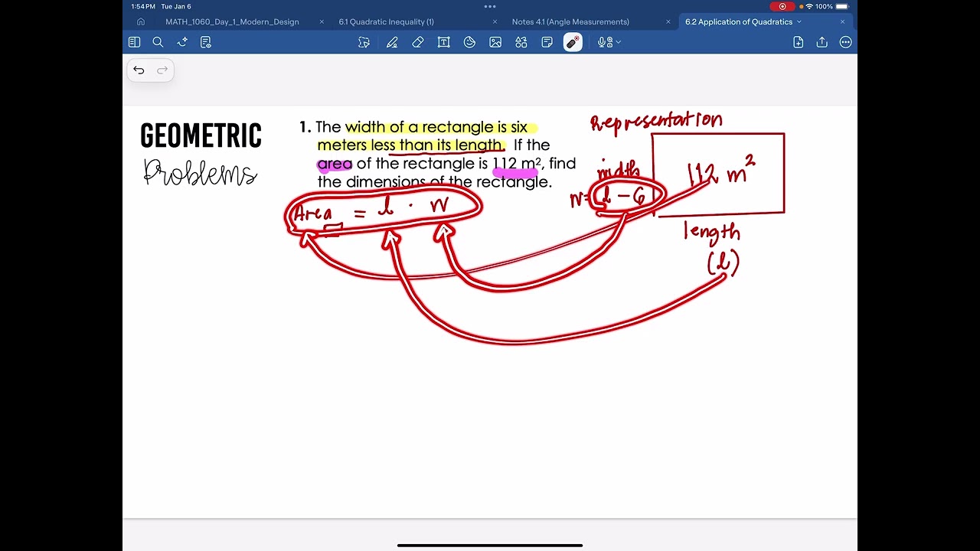Screen dimensions: 980x551
Task: Add a new page
Action: (x=799, y=43)
